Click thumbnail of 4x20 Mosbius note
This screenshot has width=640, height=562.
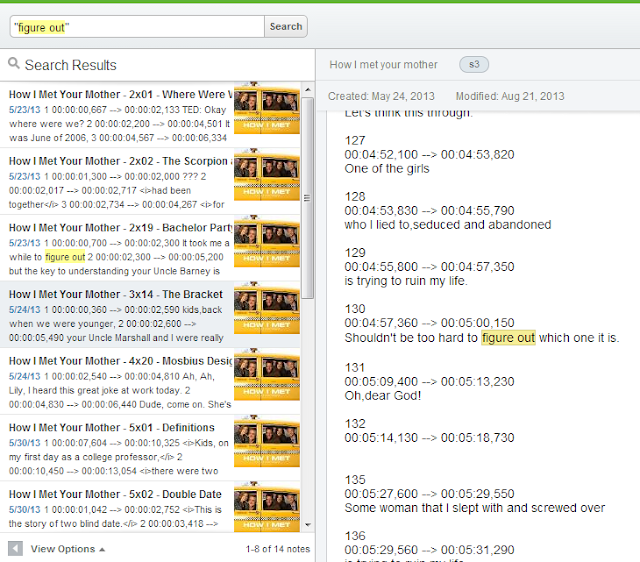[x=267, y=374]
